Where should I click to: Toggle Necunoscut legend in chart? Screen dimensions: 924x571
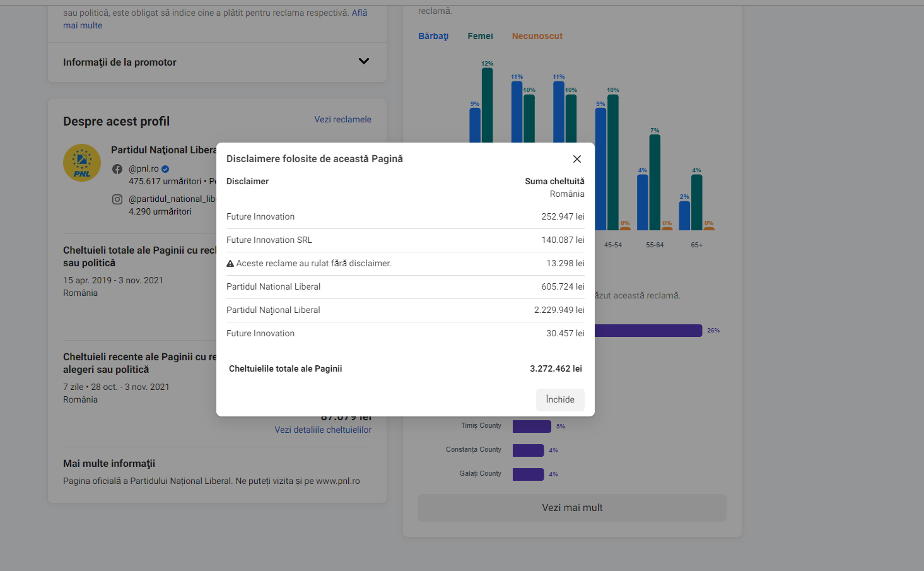click(x=537, y=36)
